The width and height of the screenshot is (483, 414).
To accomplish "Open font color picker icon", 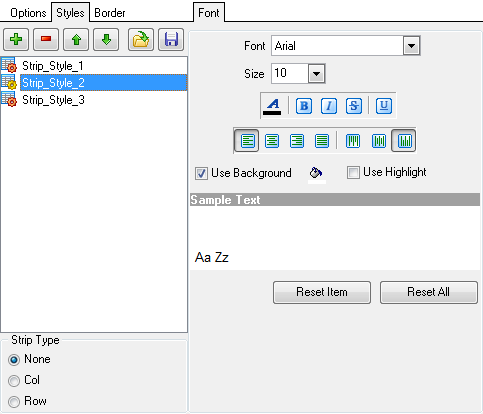I will pos(273,106).
